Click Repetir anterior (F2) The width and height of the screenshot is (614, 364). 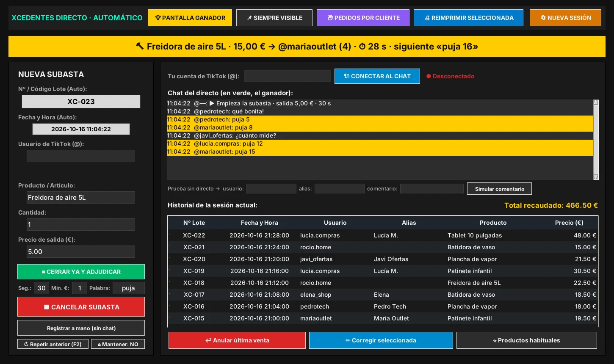click(53, 344)
